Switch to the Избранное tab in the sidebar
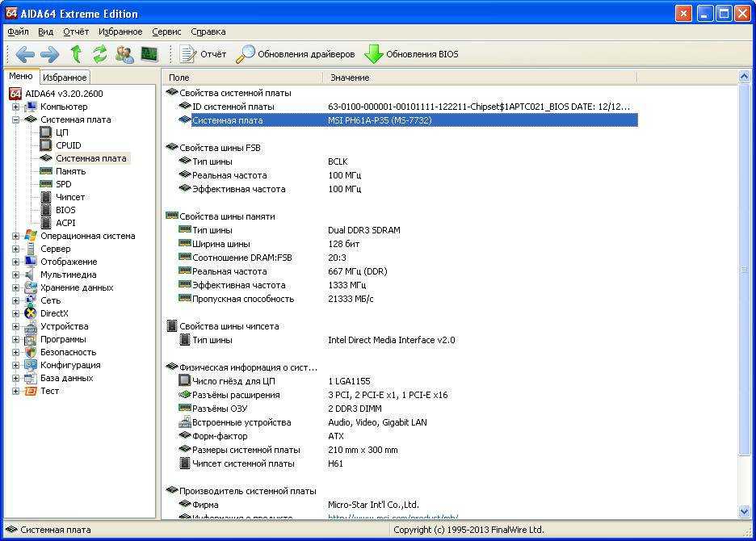 click(65, 78)
